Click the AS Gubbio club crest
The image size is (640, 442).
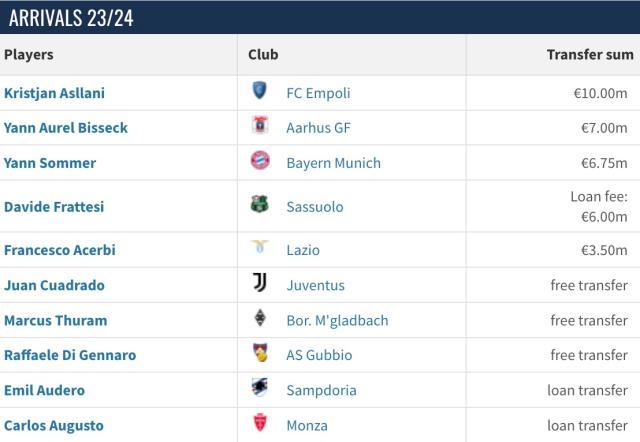(260, 354)
